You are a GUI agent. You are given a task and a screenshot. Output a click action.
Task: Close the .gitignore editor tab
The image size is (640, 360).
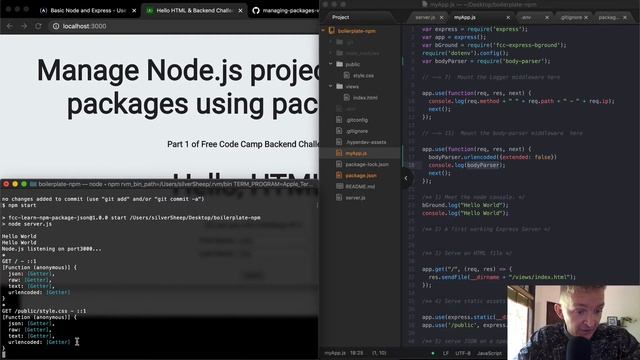pyautogui.click(x=586, y=18)
